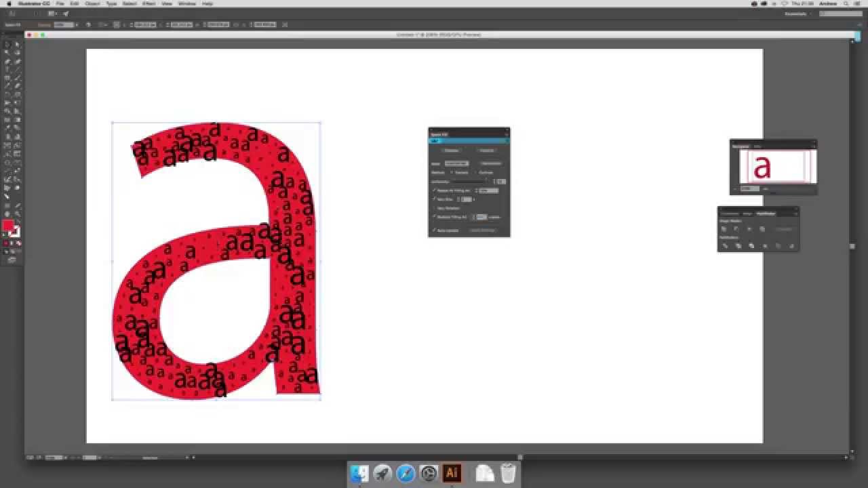Click Divide in Pathfinders row

[x=725, y=246]
